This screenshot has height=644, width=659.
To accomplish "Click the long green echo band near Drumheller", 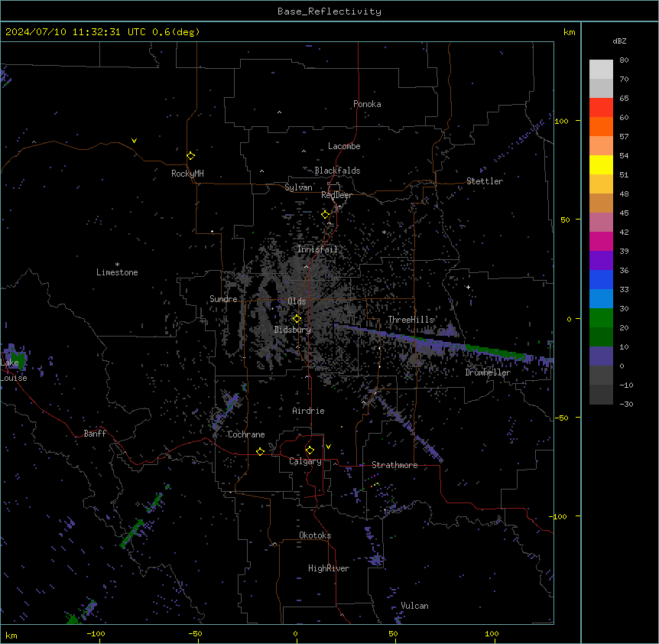I will (x=498, y=353).
